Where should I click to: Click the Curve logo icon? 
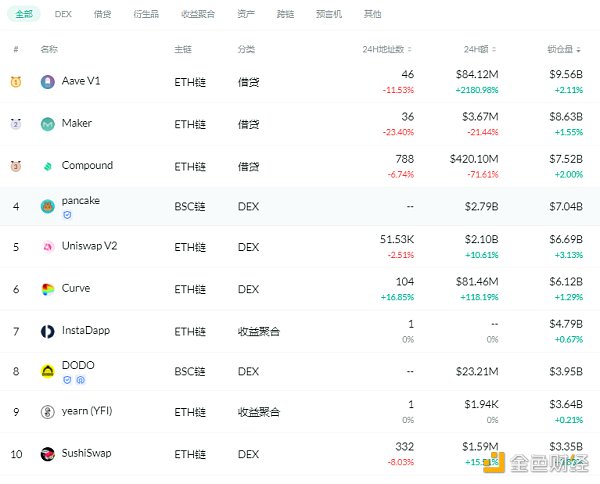tap(48, 289)
